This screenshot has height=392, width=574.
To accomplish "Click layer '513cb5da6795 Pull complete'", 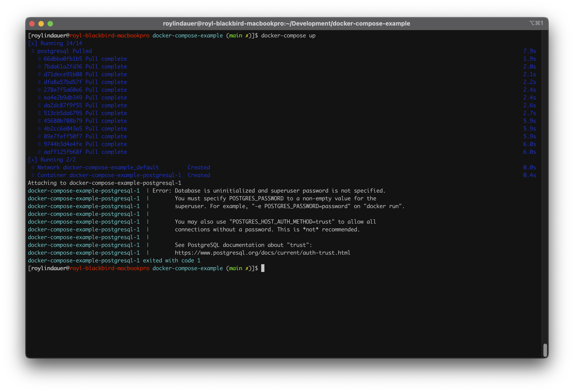I will (85, 113).
